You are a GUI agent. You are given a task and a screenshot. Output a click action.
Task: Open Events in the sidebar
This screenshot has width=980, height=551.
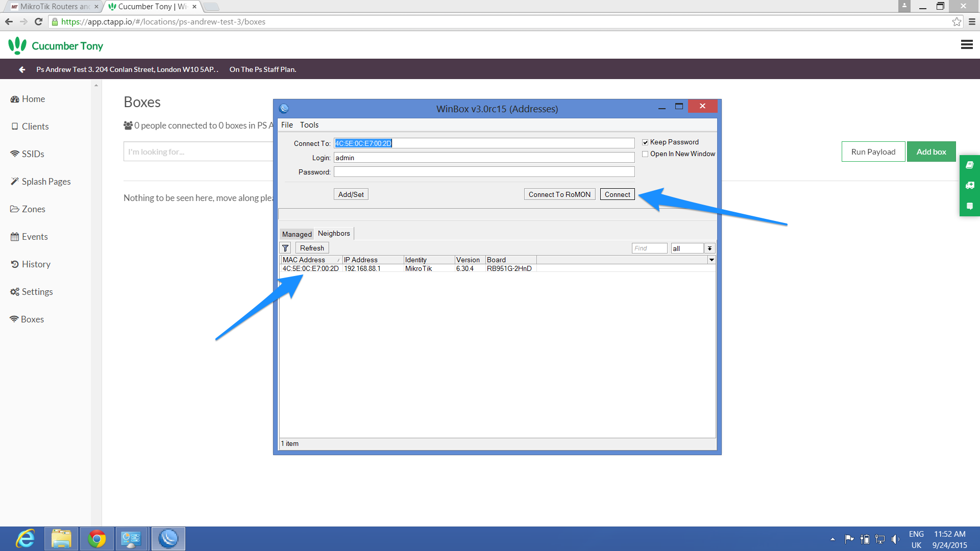pos(29,237)
